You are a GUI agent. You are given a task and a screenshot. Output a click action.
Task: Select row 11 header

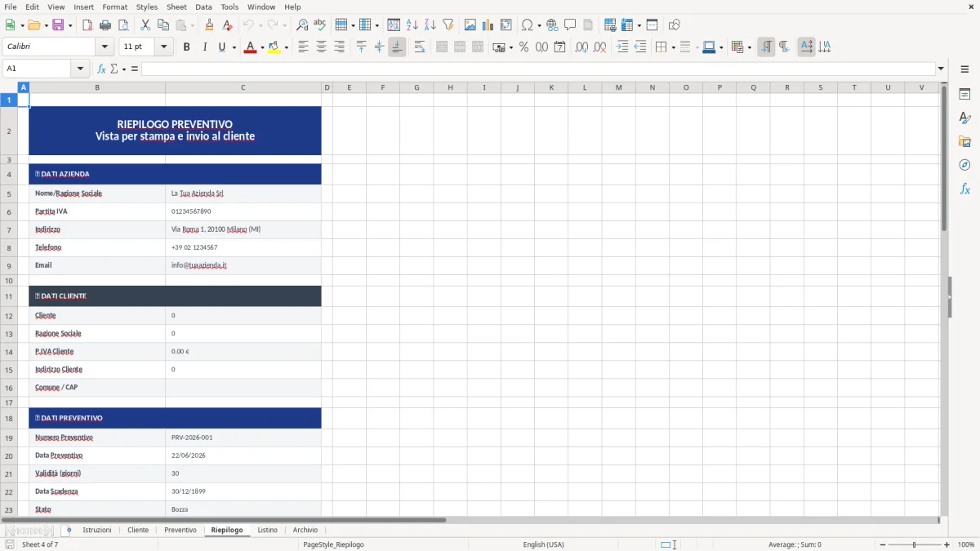tap(9, 296)
